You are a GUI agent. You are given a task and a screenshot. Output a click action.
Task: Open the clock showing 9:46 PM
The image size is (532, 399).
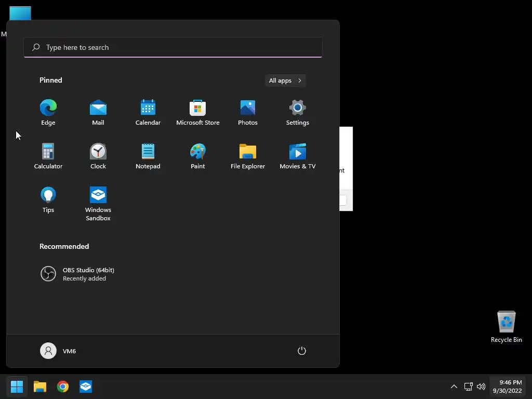pos(507,387)
